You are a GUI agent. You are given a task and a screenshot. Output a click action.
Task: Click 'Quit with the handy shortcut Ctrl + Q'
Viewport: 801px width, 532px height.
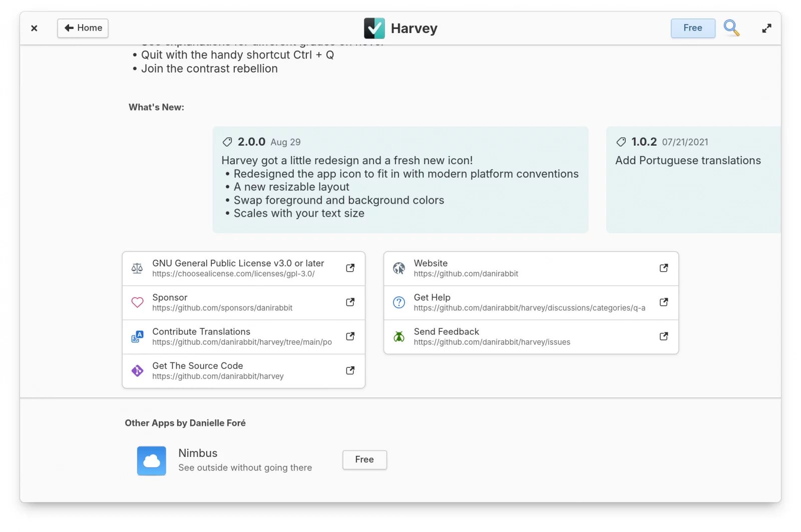point(237,55)
